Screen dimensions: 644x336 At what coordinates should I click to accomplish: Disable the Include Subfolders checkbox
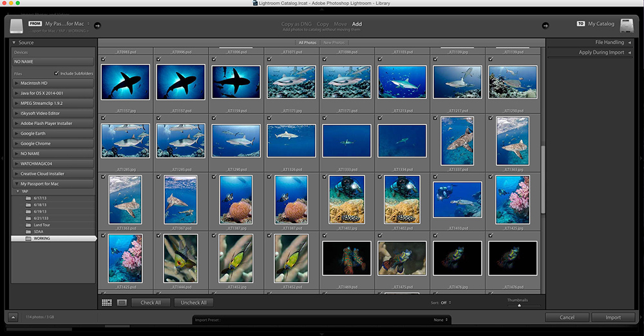pos(57,74)
